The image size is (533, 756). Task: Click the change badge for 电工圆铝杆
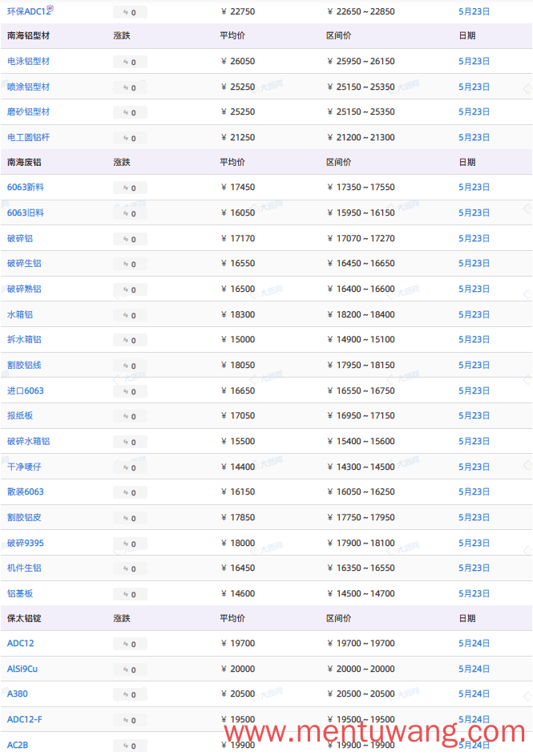pyautogui.click(x=130, y=139)
